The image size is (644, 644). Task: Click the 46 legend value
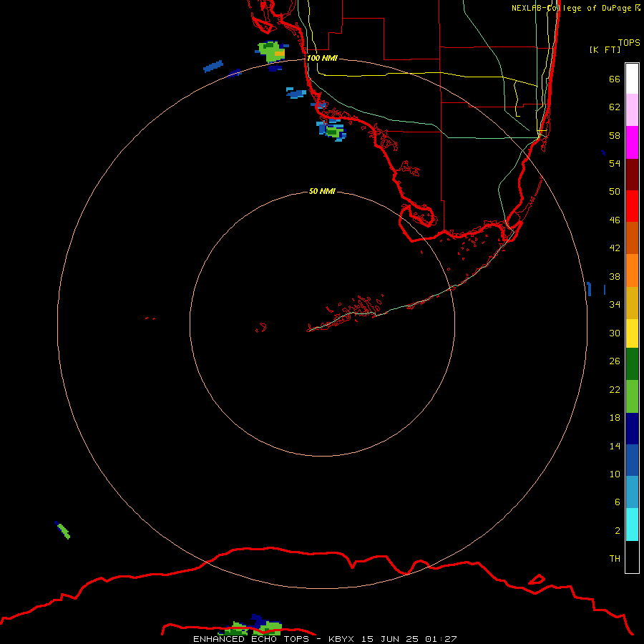(x=615, y=220)
